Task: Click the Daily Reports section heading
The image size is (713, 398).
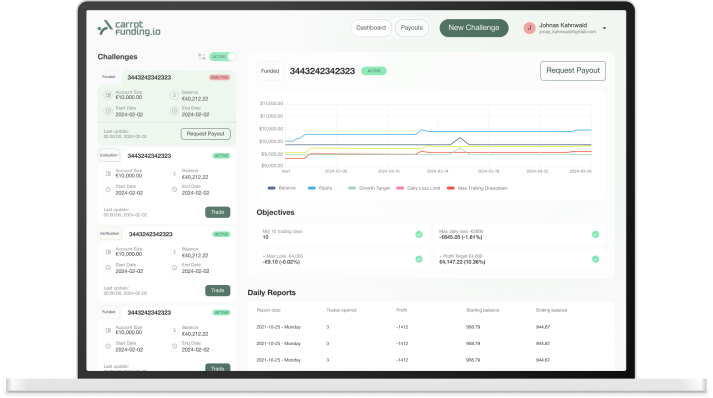Action: 271,292
